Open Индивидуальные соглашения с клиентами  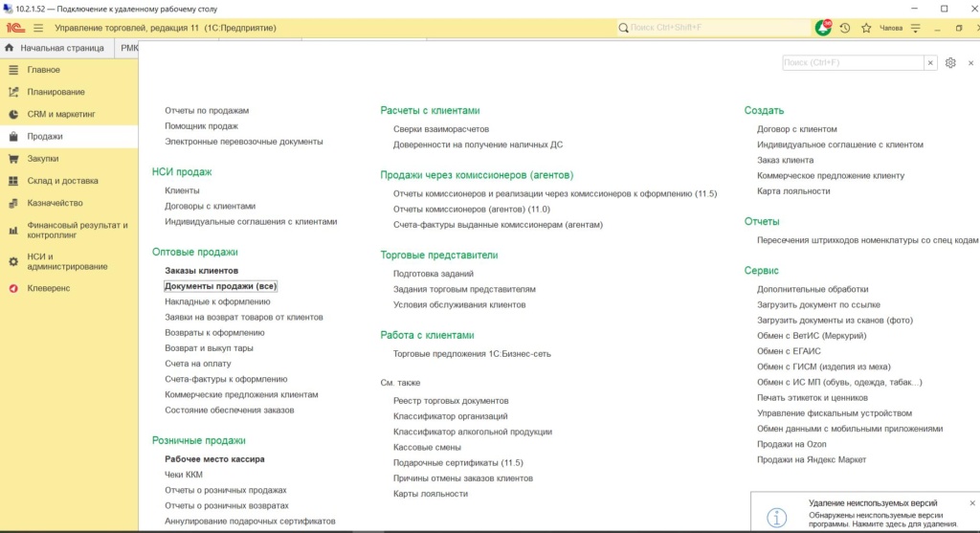click(251, 222)
